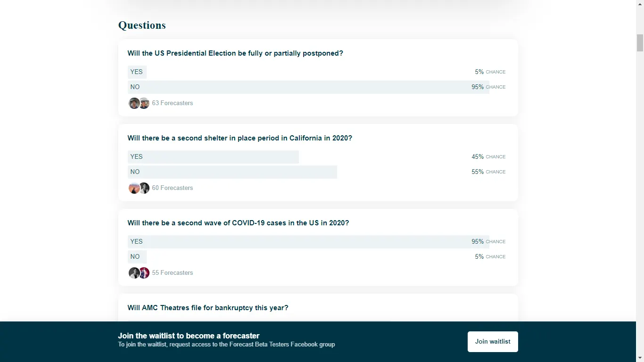Open the second wave of COVID-19 question
The height and width of the screenshot is (362, 644).
coord(238,223)
